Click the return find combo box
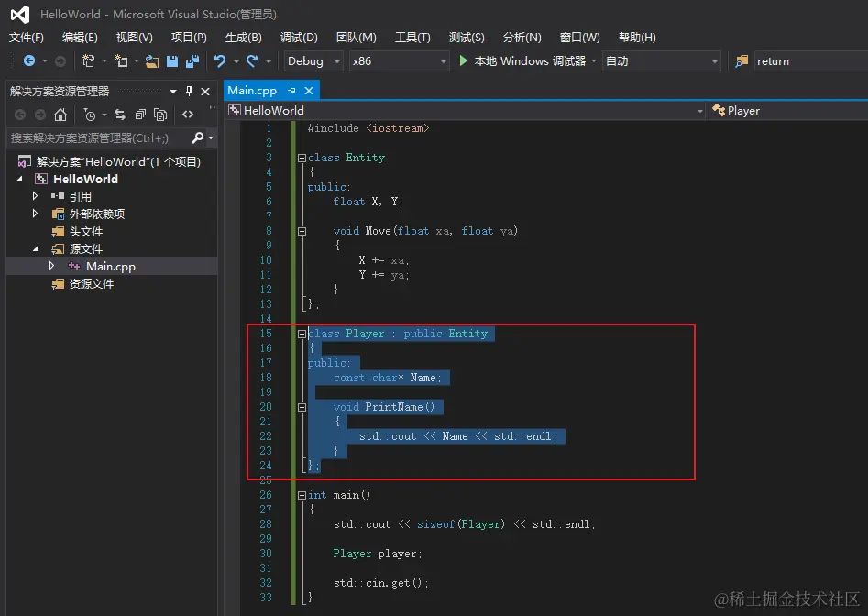Viewport: 868px width, 616px height. pyautogui.click(x=810, y=60)
